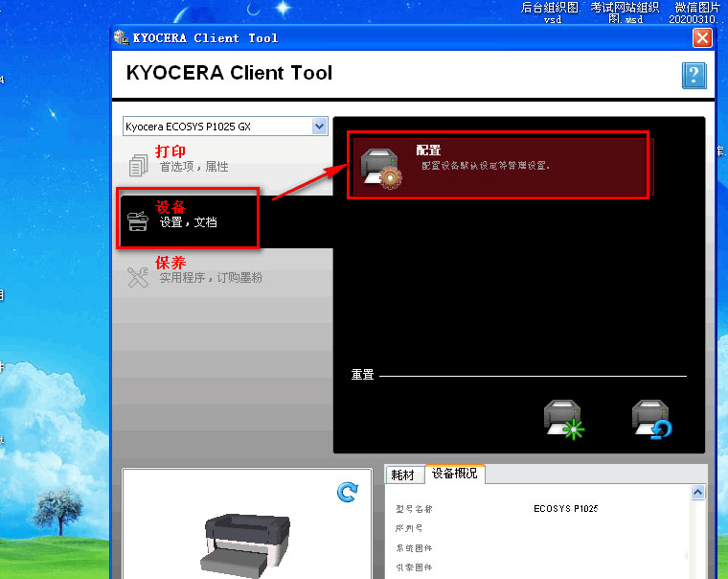Open the 打印 首选项,属性 section
This screenshot has width=728, height=579.
coord(223,159)
